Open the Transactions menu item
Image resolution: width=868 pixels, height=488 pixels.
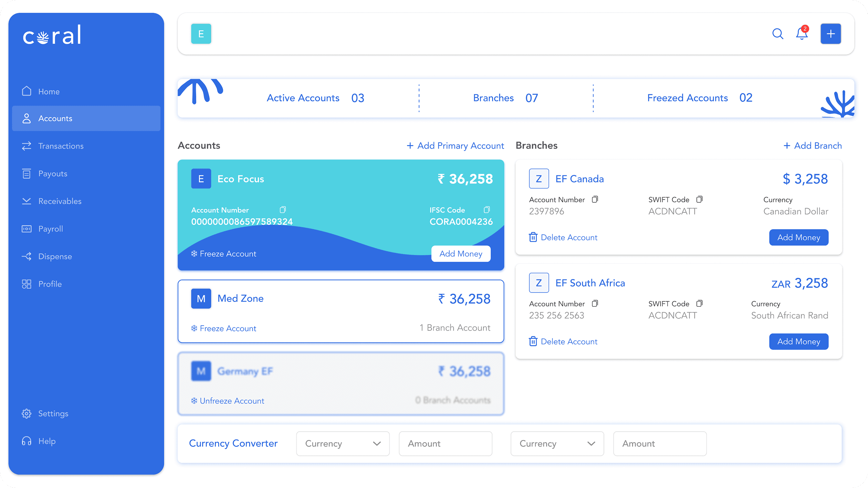[61, 146]
